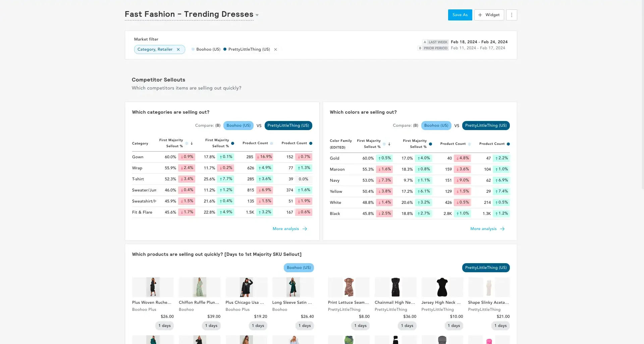Click the $36.00 price of Chainmail High Neck

coord(410,317)
